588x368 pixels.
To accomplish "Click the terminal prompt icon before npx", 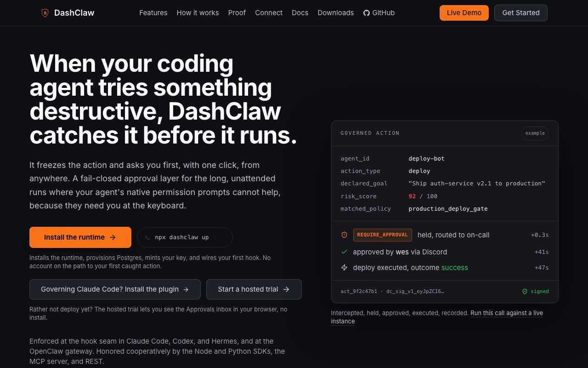I will click(147, 237).
